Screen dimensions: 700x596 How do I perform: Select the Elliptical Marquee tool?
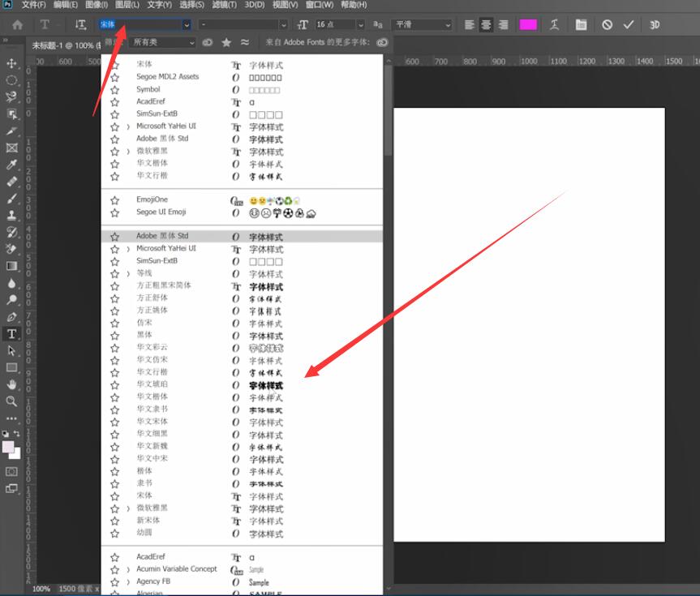11,80
